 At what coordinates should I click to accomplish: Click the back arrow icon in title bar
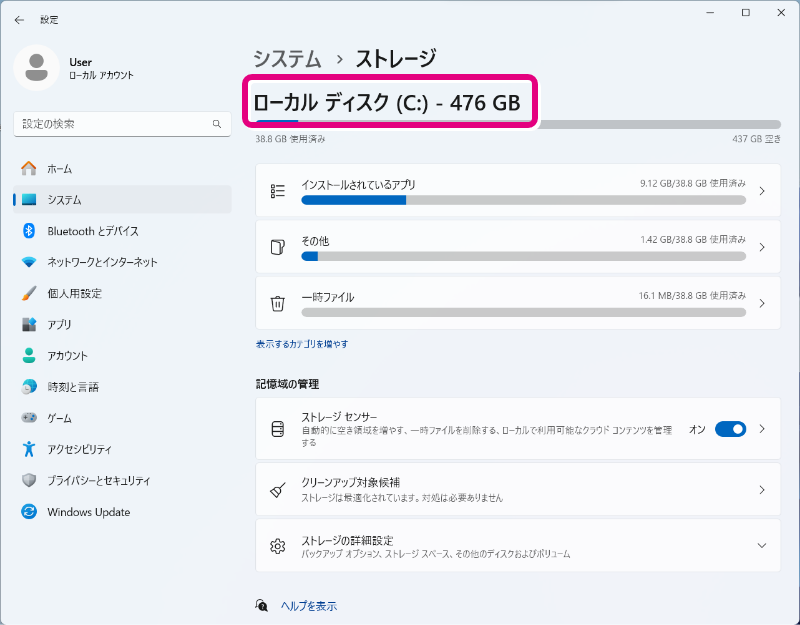19,19
